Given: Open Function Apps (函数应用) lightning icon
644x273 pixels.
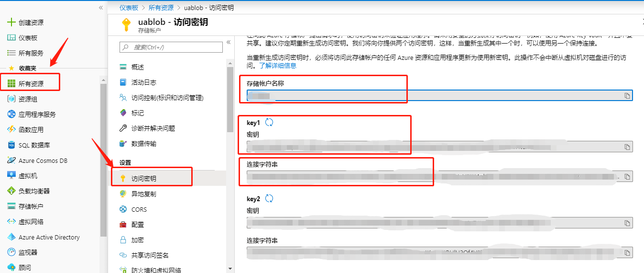Looking at the screenshot, I should point(11,130).
